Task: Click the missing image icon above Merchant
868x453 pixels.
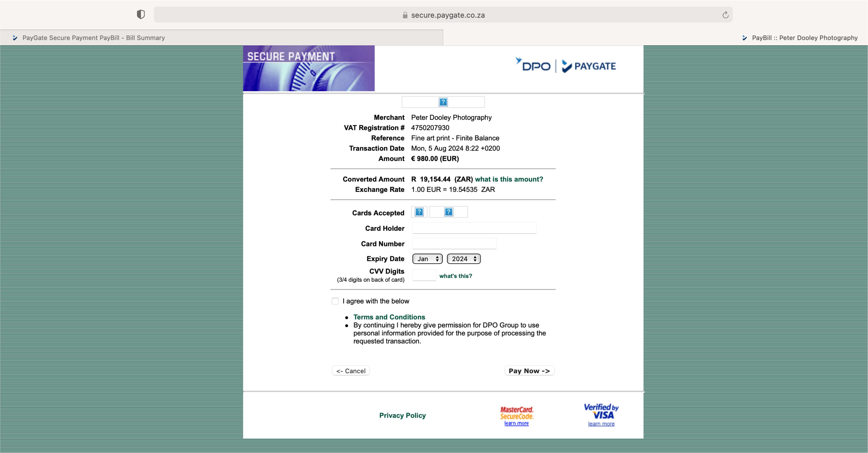Action: click(x=443, y=102)
